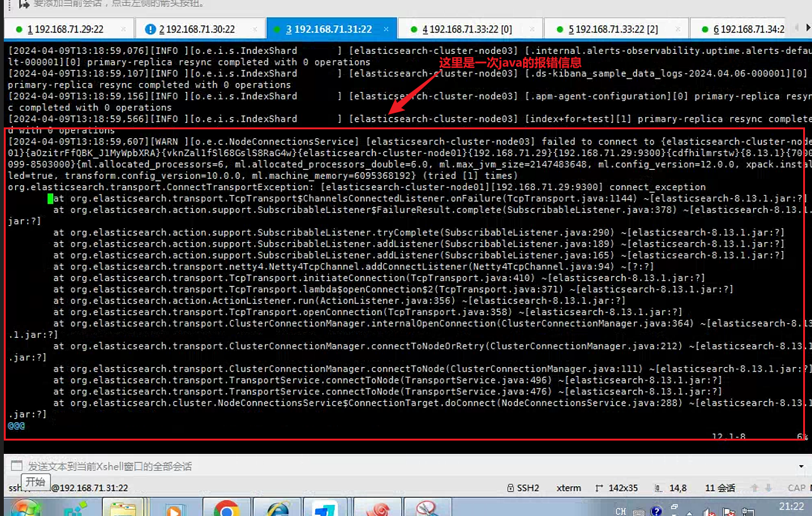Open session tab 4 192.168.71.33:22 [0]

point(470,29)
